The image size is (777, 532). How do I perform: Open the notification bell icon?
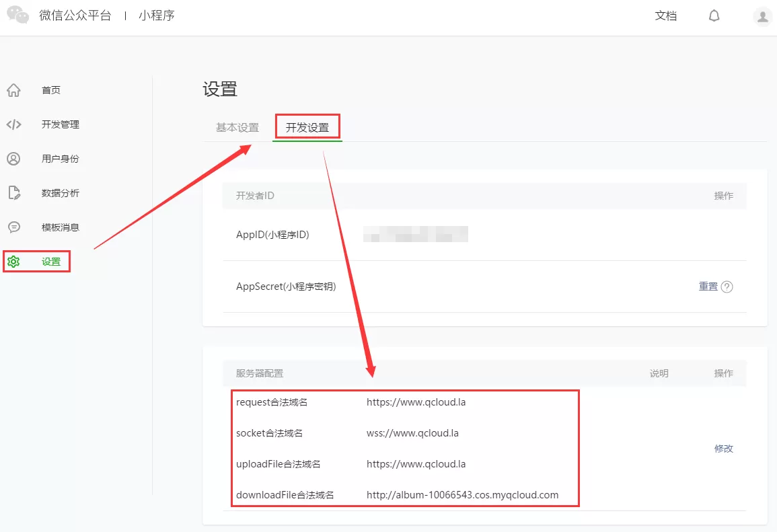pyautogui.click(x=714, y=16)
